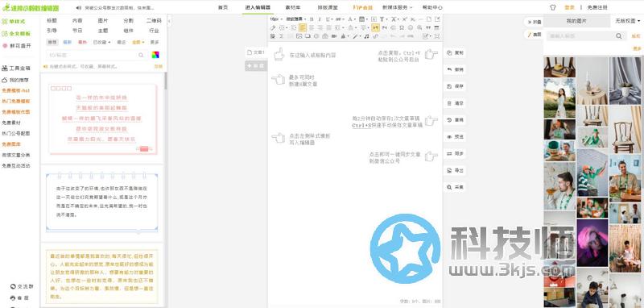This screenshot has width=644, height=308.
Task: Open the underline style dropdown arrow
Action: pyautogui.click(x=332, y=19)
